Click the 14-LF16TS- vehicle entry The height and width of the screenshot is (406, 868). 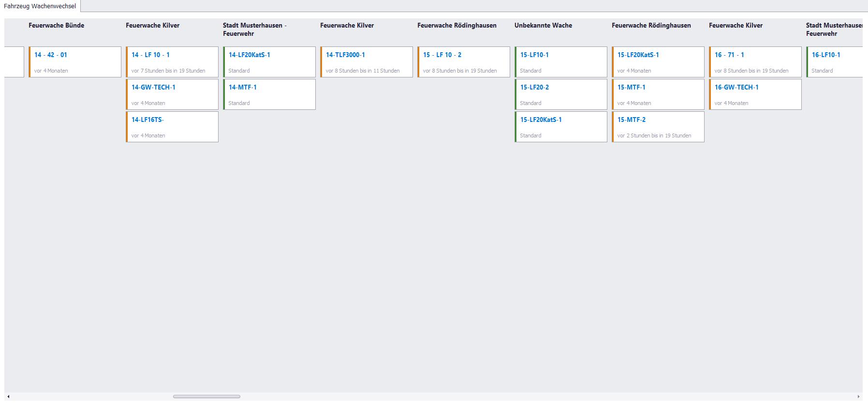[x=172, y=127]
